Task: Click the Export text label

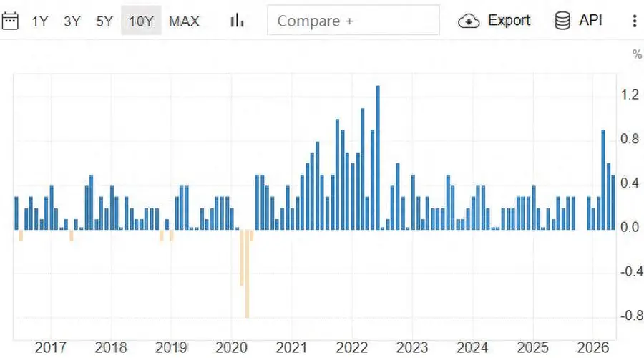Action: click(509, 20)
